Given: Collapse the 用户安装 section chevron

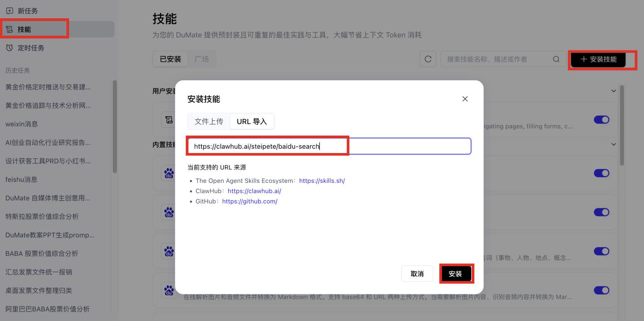Looking at the screenshot, I should [x=614, y=90].
